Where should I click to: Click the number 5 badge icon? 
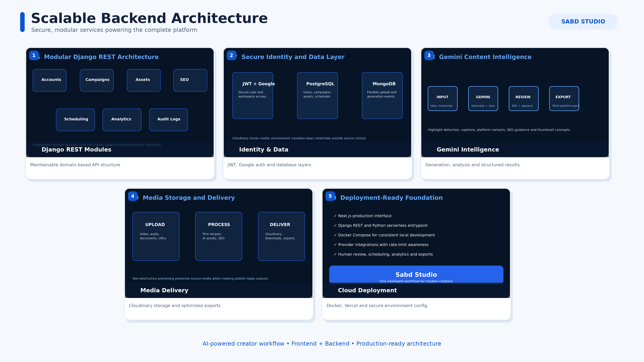click(330, 196)
